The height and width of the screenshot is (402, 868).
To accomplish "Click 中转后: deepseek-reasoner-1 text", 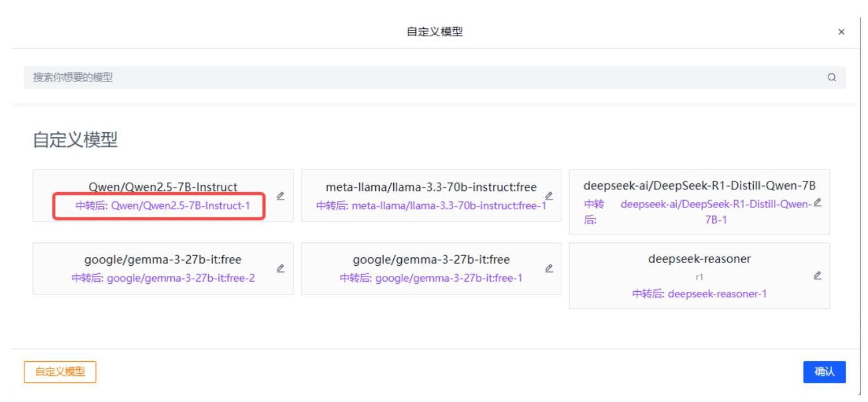I will tap(699, 294).
